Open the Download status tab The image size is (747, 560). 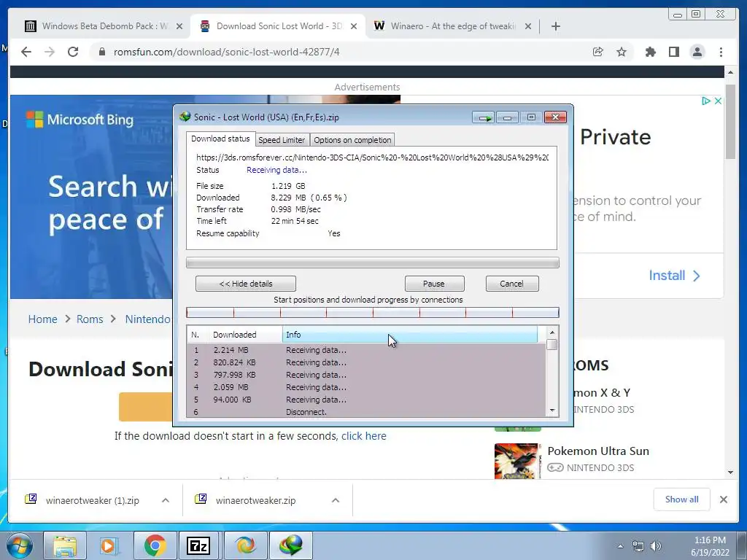220,139
